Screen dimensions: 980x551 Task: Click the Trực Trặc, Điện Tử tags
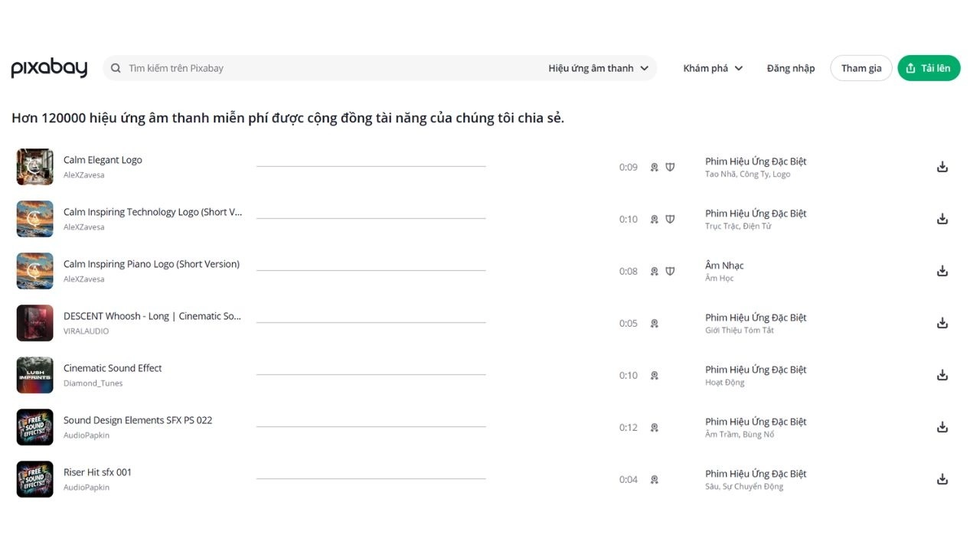(x=738, y=227)
